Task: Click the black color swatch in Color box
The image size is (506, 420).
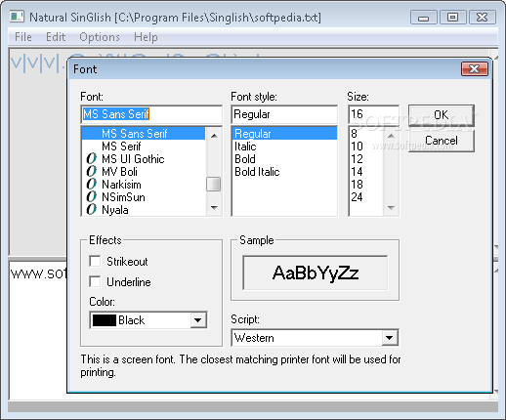Action: coord(105,320)
